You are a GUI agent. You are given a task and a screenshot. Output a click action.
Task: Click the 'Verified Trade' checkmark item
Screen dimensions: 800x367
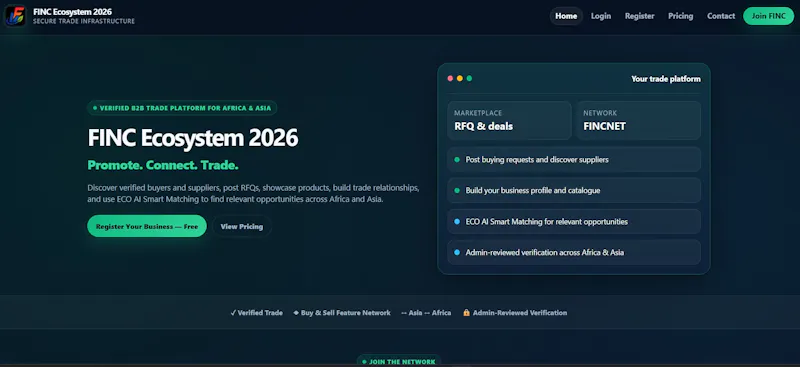(257, 312)
